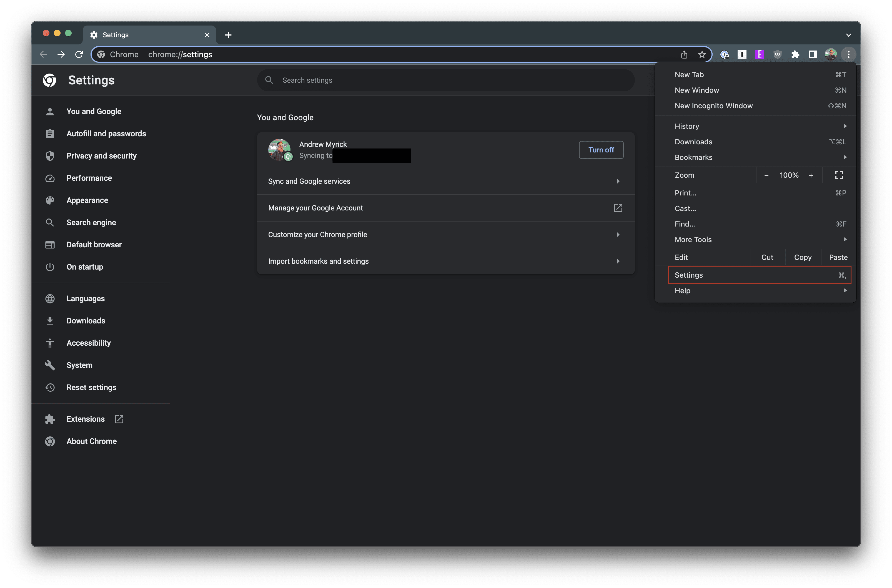Close the Settings tab
Image resolution: width=892 pixels, height=588 pixels.
(x=207, y=35)
